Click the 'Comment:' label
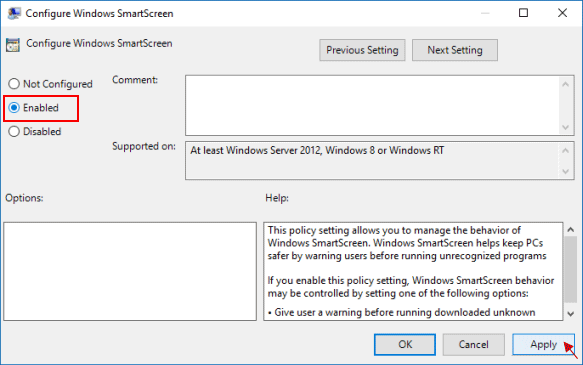583x365 pixels. 135,80
